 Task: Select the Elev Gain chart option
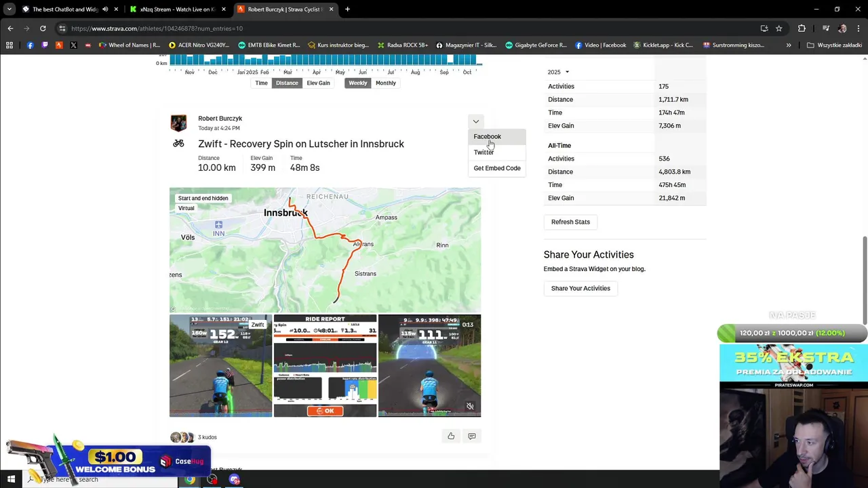pos(318,83)
